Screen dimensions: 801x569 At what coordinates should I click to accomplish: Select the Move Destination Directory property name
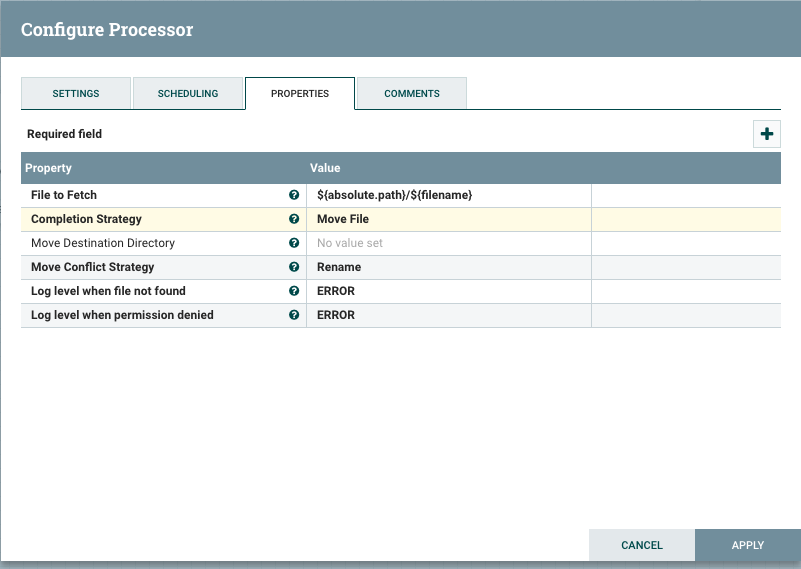click(x=103, y=243)
